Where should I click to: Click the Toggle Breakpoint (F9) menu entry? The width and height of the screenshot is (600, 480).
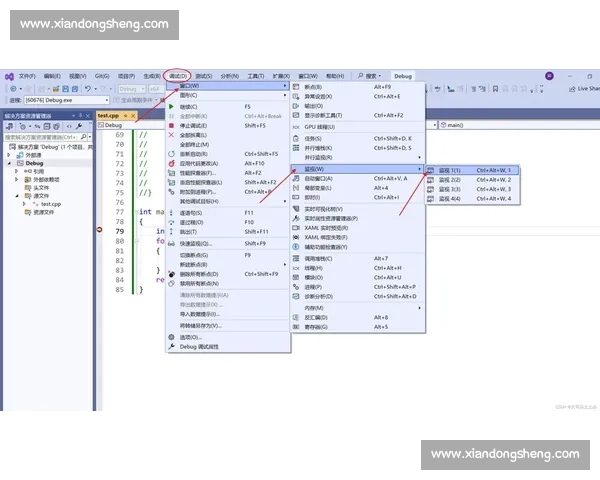pos(228,255)
